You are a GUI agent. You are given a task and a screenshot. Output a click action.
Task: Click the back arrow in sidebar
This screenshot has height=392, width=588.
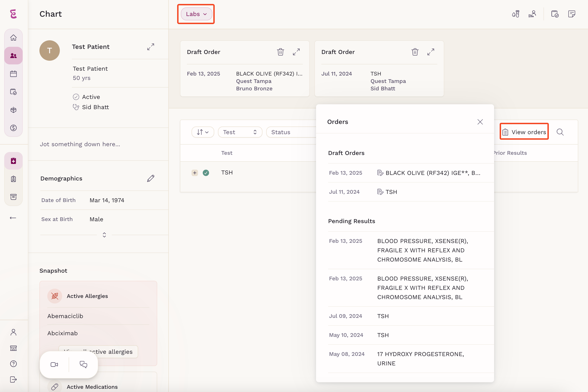click(13, 218)
